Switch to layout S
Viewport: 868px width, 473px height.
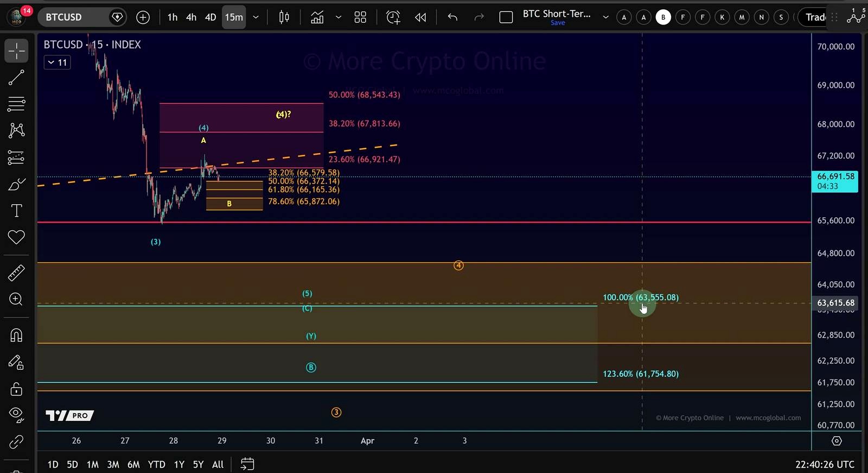(x=781, y=17)
